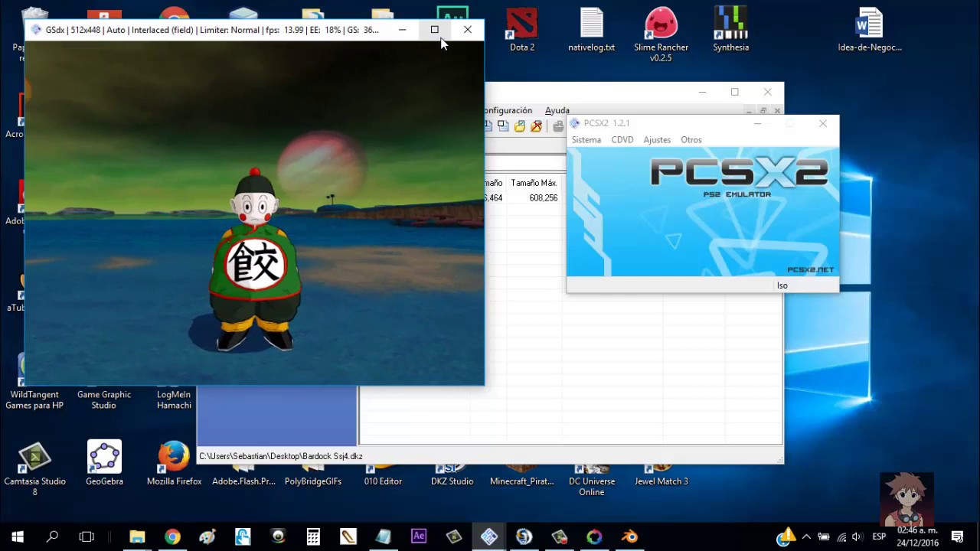The height and width of the screenshot is (551, 980).
Task: Open the Wi-Fi network tray icon
Action: pyautogui.click(x=841, y=536)
